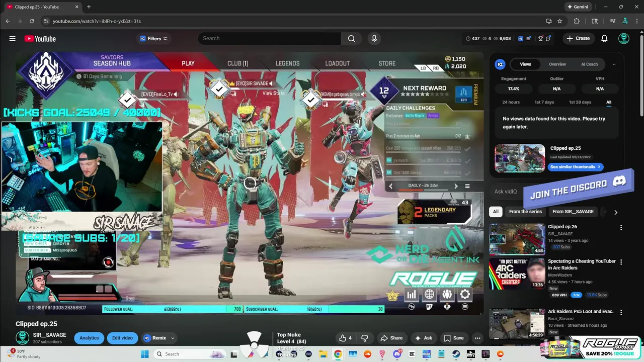Viewport: 644px width, 362px height.
Task: Go to the YouTube home logo
Action: click(40, 39)
